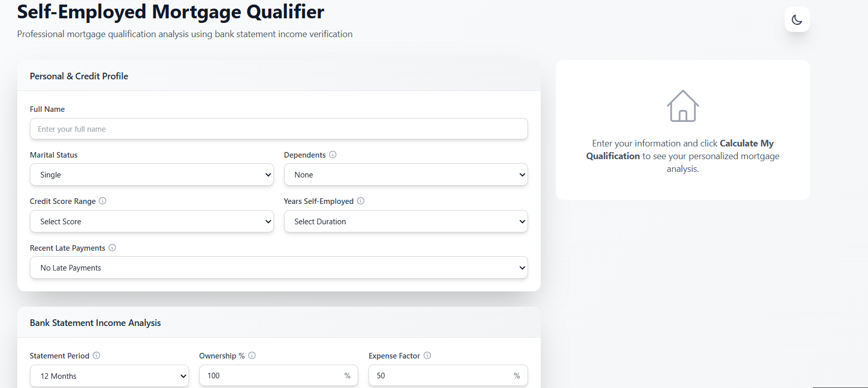Open the Select Duration dropdown
Screen dimensions: 868x388
[x=406, y=221]
